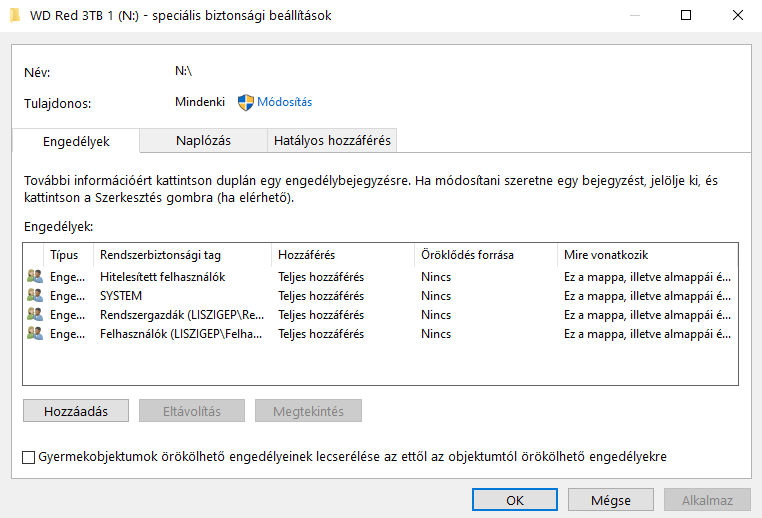Sort by Öröklődés forrása column header
Viewport: 762px width, 518px height.
coord(486,255)
